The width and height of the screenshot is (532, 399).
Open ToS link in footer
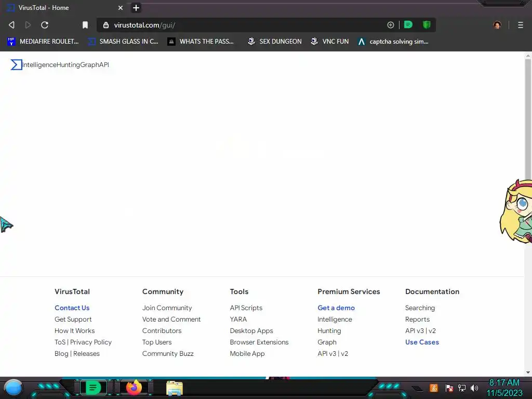coord(60,342)
